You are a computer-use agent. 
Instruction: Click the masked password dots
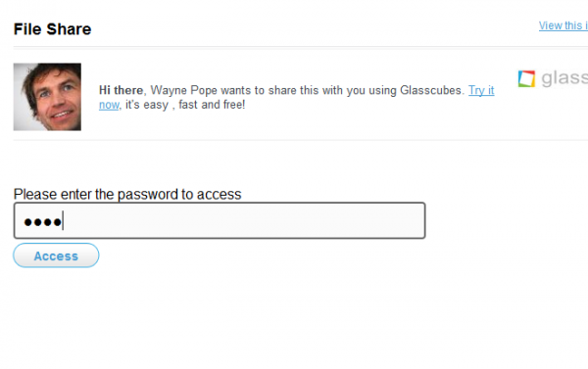coord(42,222)
